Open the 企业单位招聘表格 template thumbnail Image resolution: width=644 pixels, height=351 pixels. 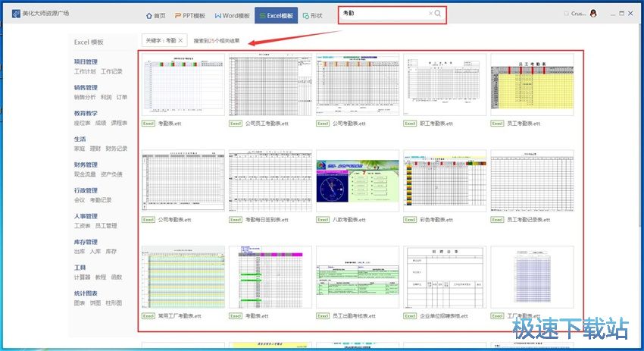tap(445, 277)
